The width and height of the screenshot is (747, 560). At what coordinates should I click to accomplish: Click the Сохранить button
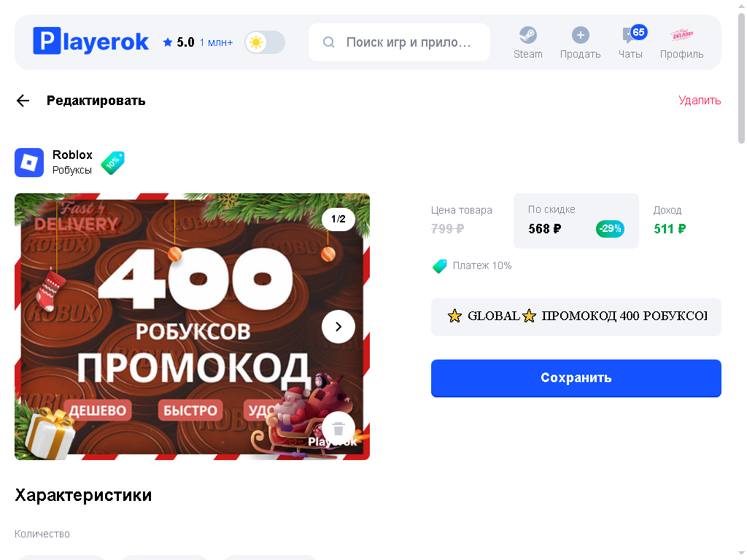pos(576,378)
